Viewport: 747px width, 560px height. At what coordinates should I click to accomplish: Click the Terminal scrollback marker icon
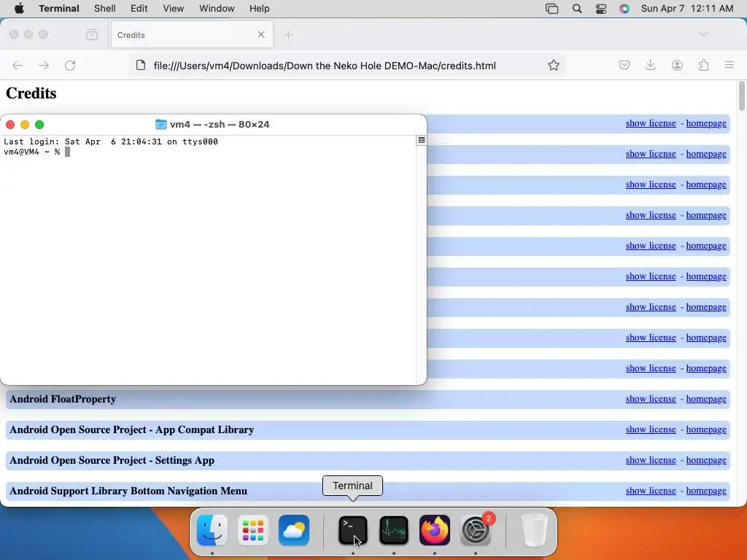[x=421, y=140]
